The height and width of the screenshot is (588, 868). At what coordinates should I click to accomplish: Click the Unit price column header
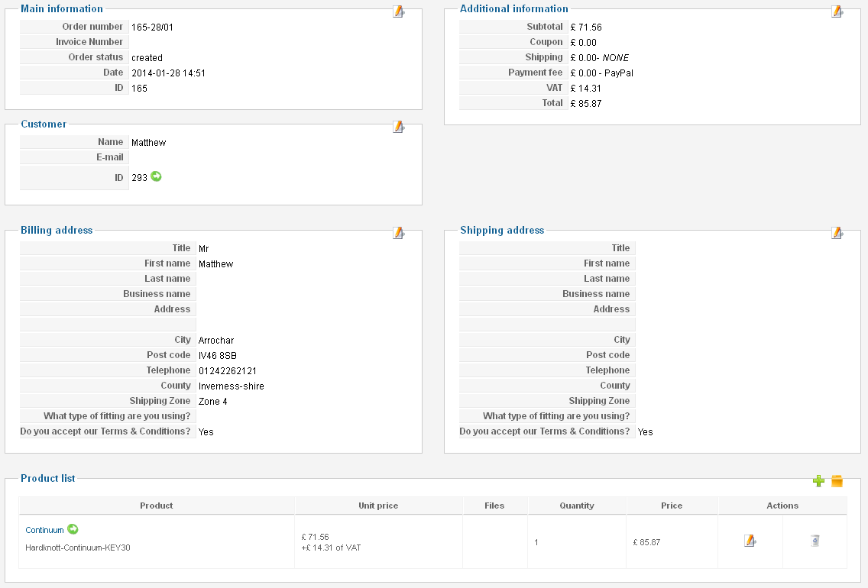[378, 506]
